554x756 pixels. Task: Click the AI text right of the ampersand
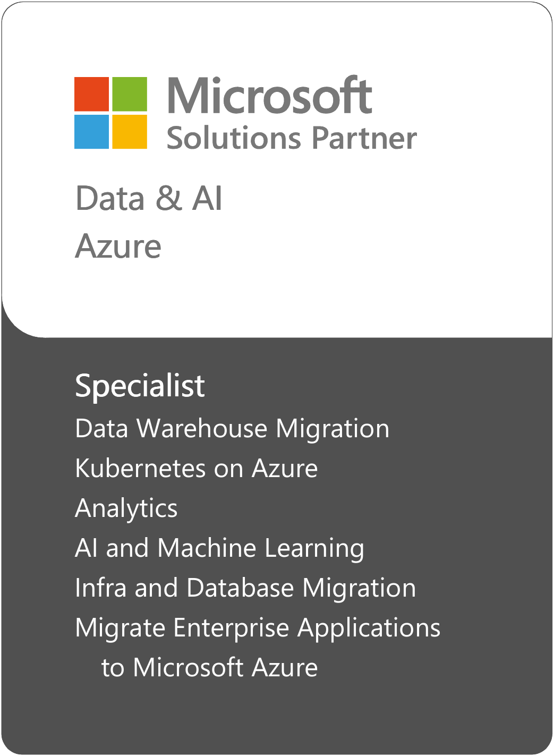tap(207, 199)
